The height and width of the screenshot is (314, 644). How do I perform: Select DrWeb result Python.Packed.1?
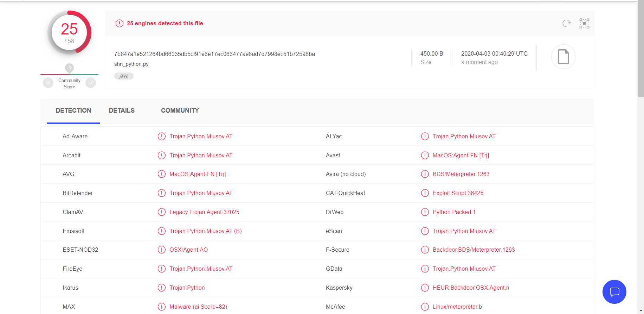click(x=454, y=212)
